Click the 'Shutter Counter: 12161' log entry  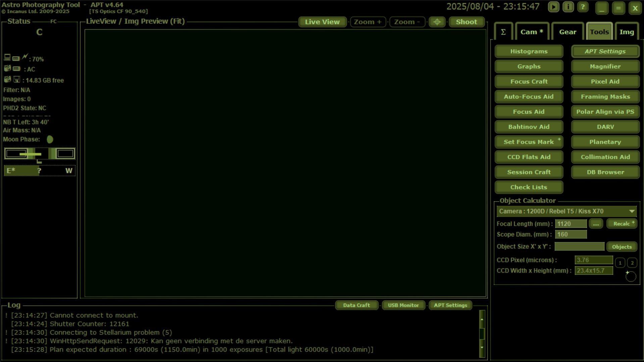tap(89, 324)
